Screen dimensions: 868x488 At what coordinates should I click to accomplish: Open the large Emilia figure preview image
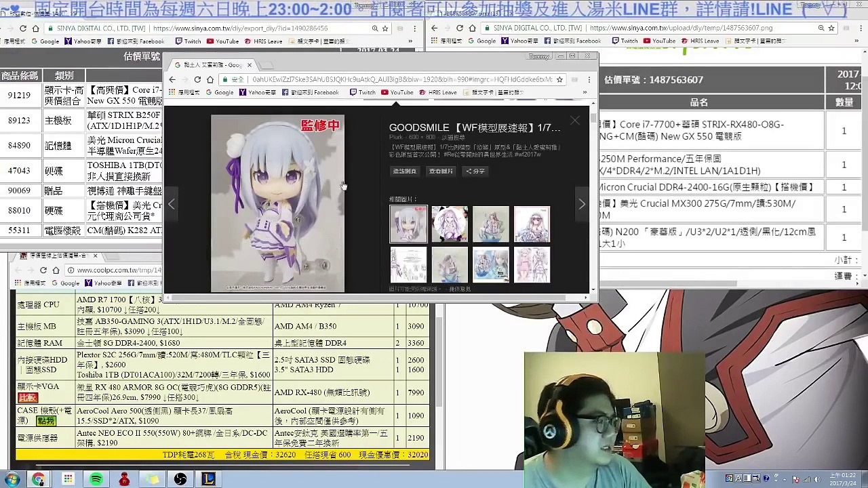[x=277, y=203]
